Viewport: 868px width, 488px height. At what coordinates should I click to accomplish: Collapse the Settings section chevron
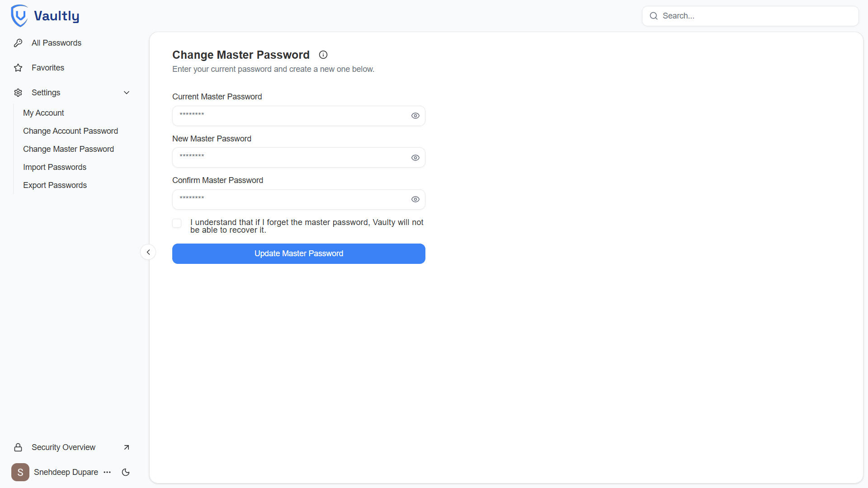pos(127,93)
